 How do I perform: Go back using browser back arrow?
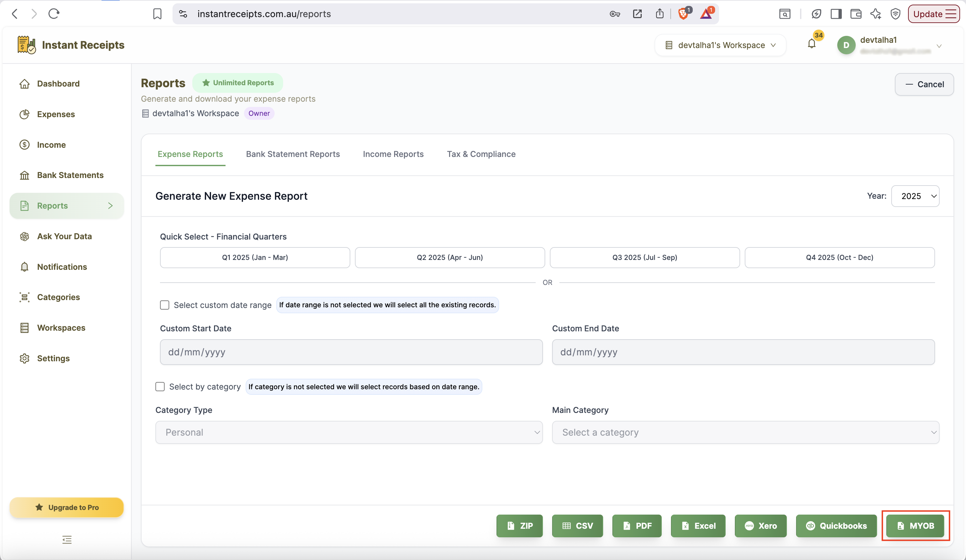[15, 14]
